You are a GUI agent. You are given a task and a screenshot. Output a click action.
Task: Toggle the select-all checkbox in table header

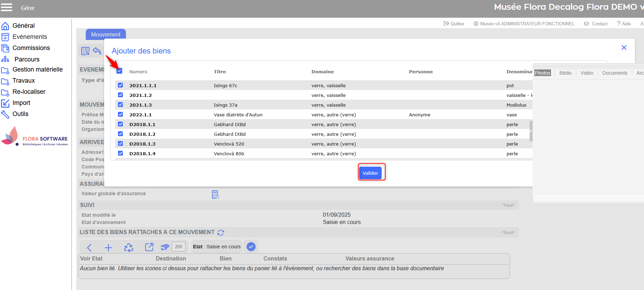(x=119, y=71)
